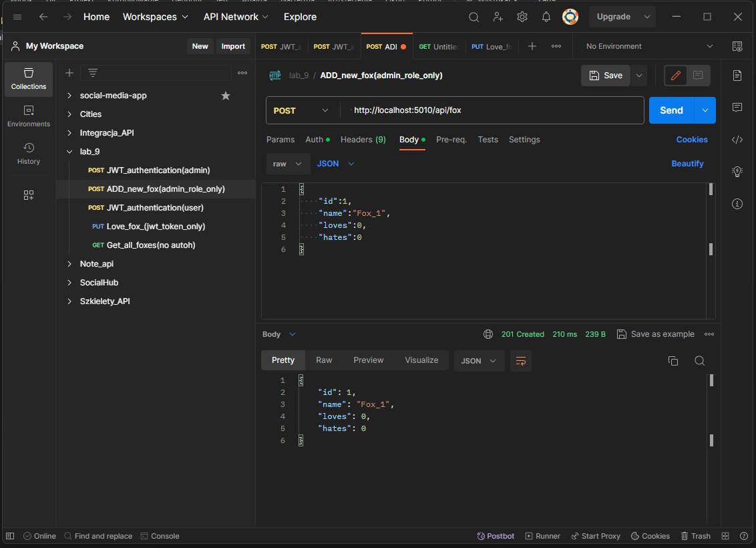Open collections view more options
The height and width of the screenshot is (548, 756).
tap(242, 73)
